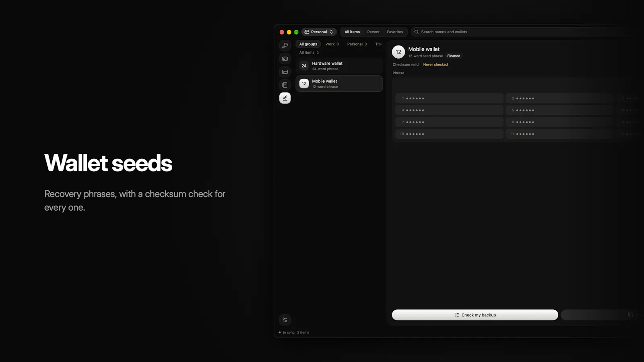
Task: Switch to the Favorites tab
Action: 395,32
